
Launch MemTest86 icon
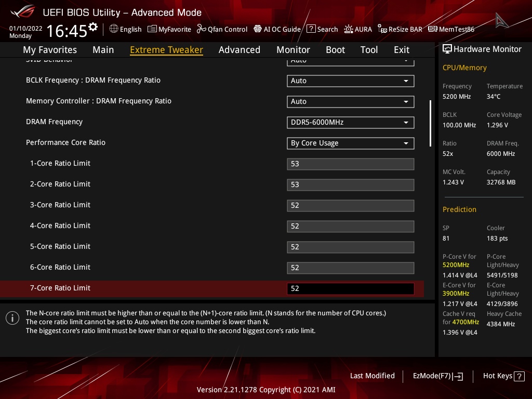click(433, 29)
